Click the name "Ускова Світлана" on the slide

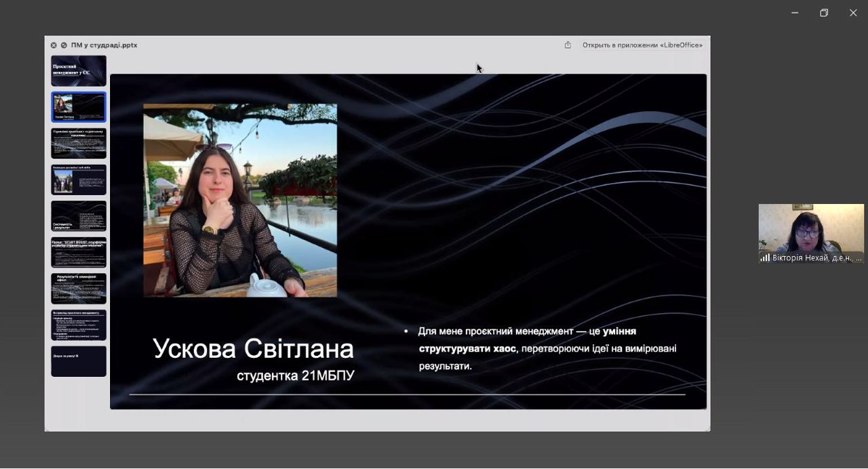(x=253, y=348)
